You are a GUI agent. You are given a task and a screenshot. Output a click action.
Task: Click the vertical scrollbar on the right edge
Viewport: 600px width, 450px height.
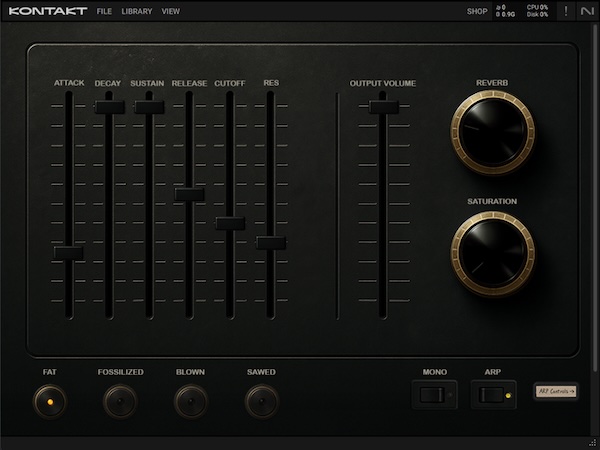[x=595, y=197]
